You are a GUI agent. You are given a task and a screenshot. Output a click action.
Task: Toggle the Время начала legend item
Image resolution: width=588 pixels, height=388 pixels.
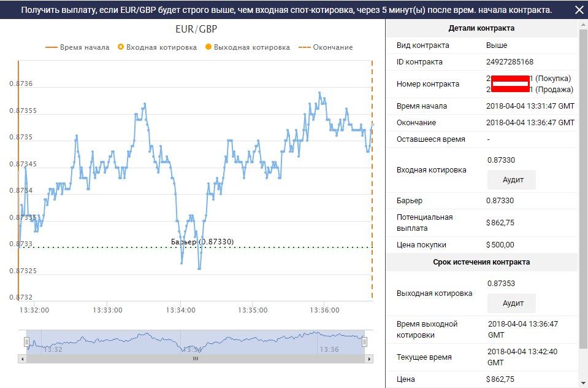[x=77, y=47]
